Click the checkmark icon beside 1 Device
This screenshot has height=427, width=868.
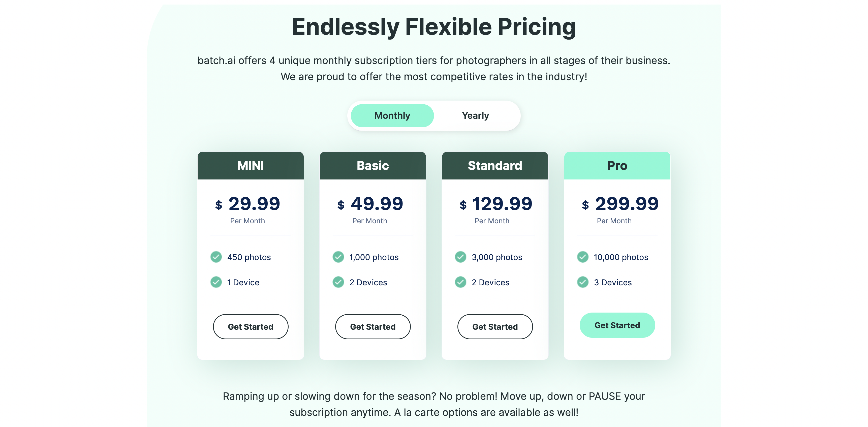(216, 282)
